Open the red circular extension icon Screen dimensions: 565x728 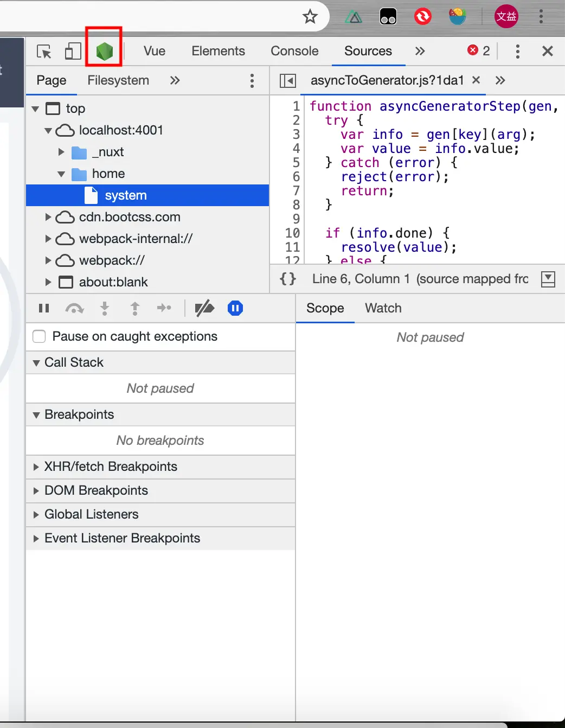pyautogui.click(x=423, y=16)
